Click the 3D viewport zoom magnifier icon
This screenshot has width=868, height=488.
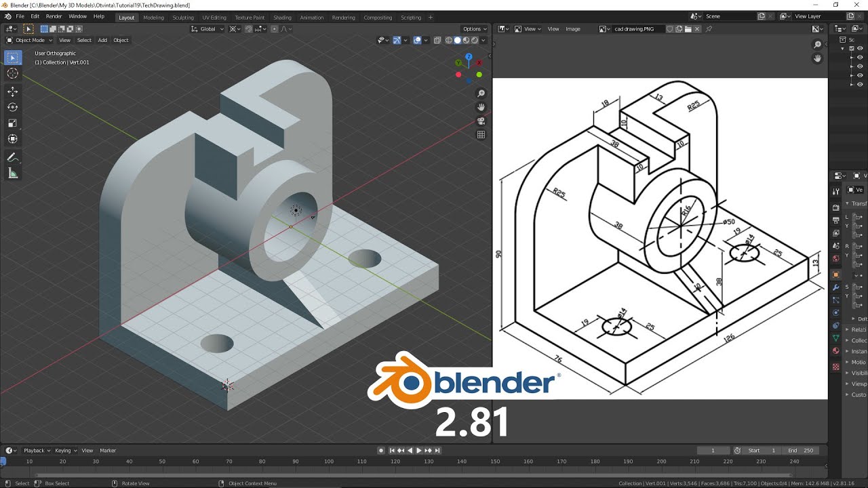pyautogui.click(x=481, y=94)
